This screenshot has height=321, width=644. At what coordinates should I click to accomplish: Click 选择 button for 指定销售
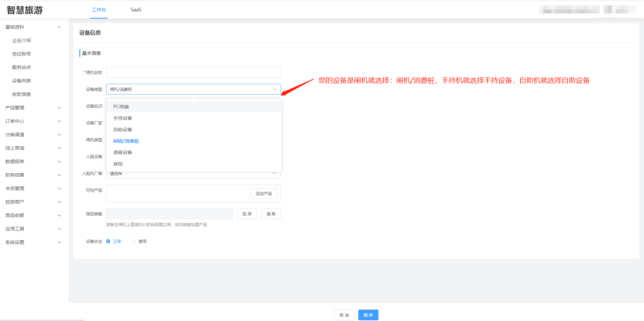pos(247,214)
